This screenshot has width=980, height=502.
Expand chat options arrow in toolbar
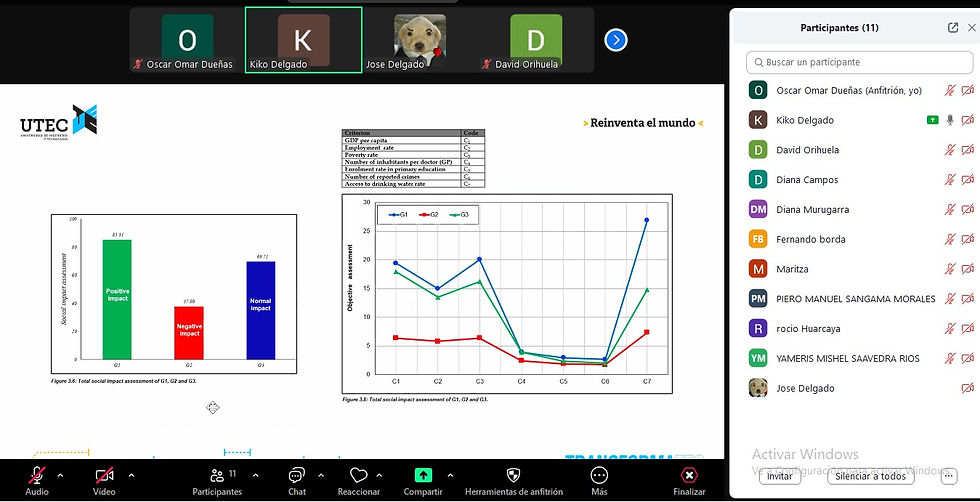click(x=321, y=476)
